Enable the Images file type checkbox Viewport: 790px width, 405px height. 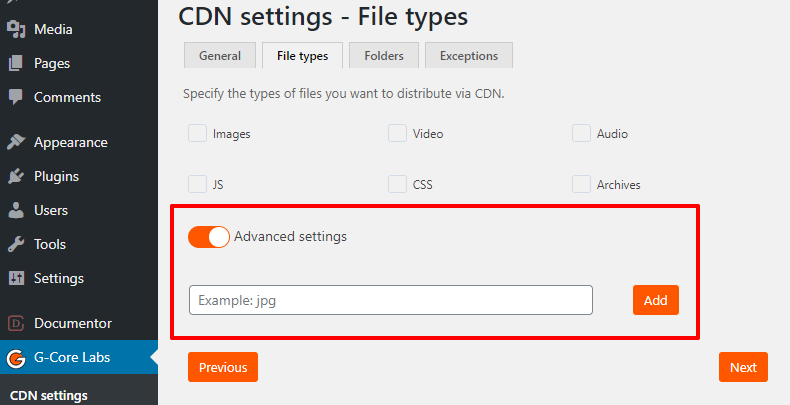click(198, 133)
